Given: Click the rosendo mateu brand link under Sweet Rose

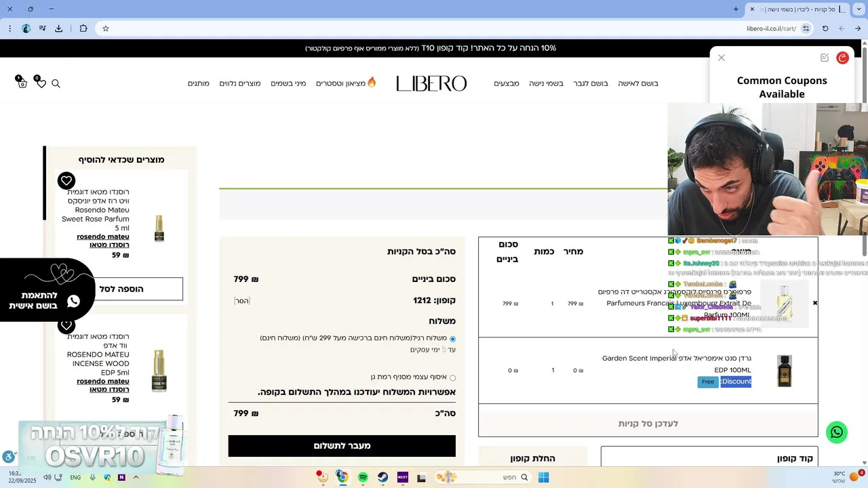Looking at the screenshot, I should coord(103,237).
